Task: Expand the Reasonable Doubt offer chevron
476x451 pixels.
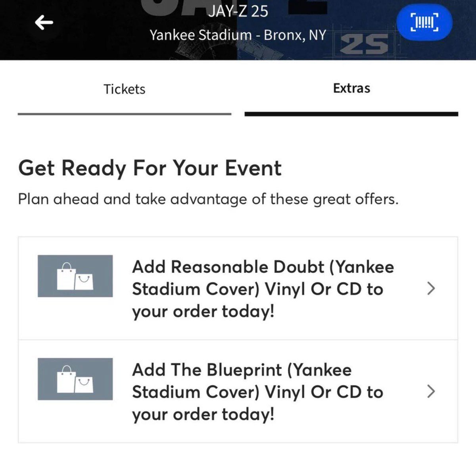Action: point(431,288)
